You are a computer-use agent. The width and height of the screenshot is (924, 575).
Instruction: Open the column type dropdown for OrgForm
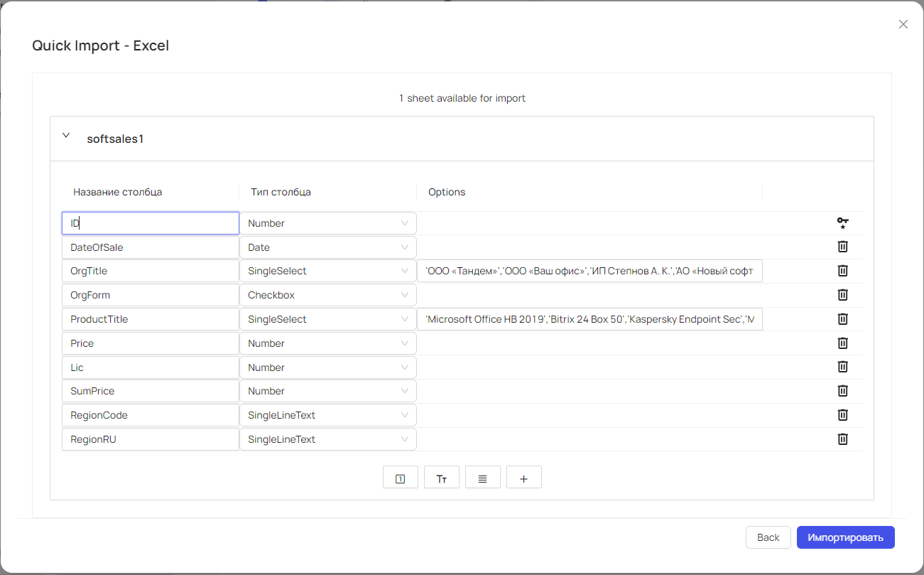click(327, 295)
